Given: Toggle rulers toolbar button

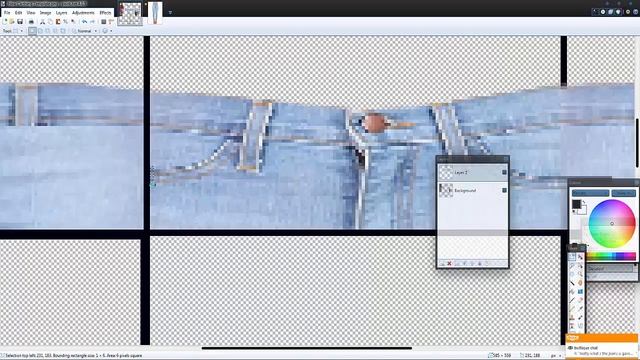Looking at the screenshot, I should (x=111, y=22).
